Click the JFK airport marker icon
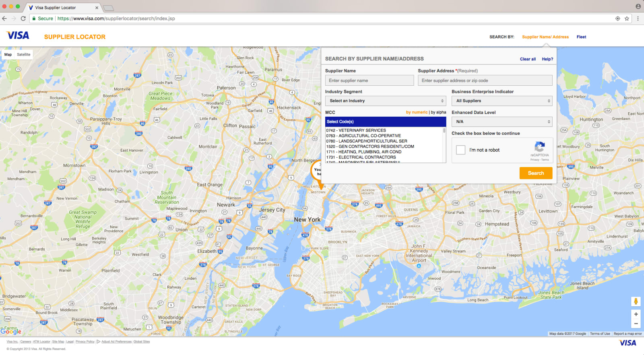This screenshot has width=644, height=355. click(419, 266)
